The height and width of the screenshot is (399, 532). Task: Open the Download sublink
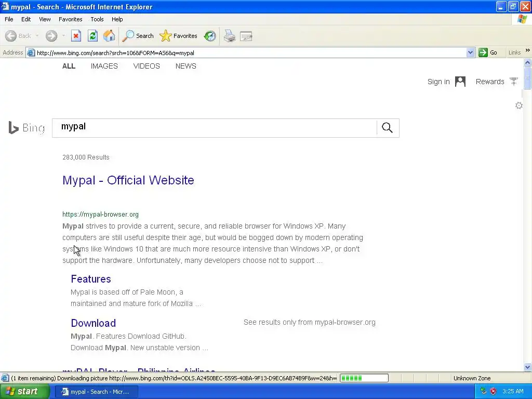pyautogui.click(x=94, y=323)
